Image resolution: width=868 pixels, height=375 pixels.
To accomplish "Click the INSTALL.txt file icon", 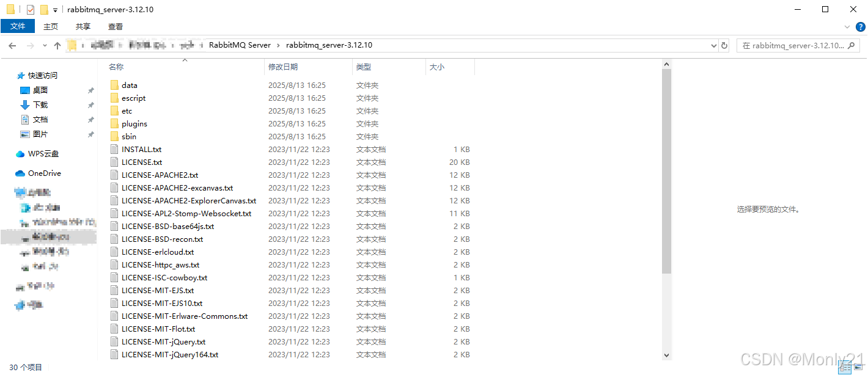I will (x=114, y=149).
